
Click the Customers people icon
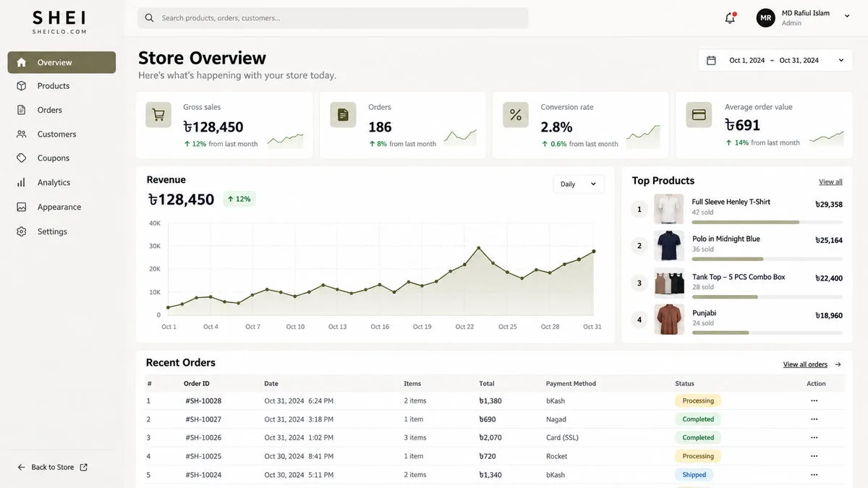click(x=22, y=134)
